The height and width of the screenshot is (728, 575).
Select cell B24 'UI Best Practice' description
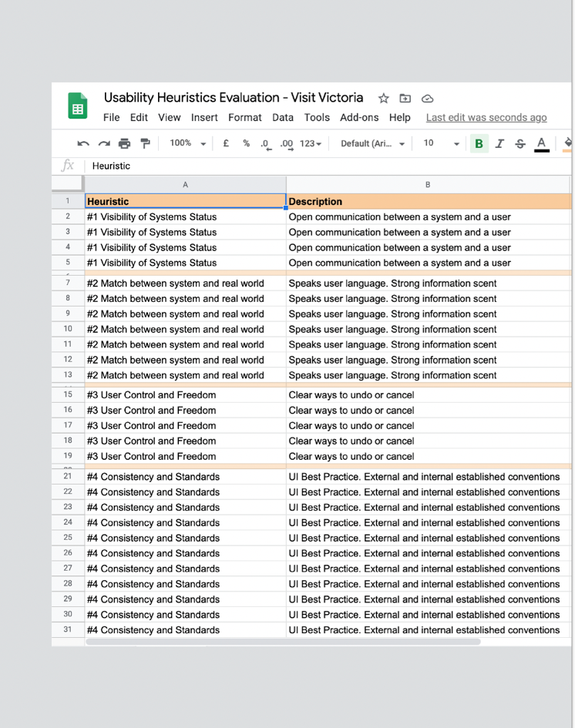(x=429, y=522)
